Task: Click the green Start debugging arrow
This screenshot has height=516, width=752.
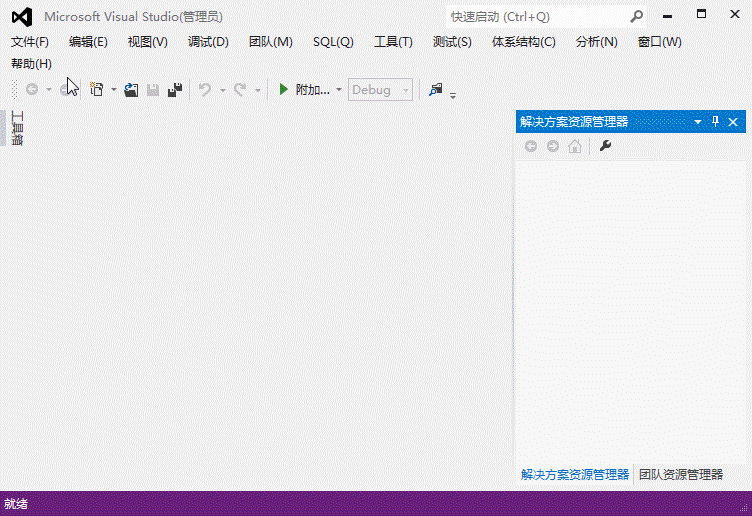Action: click(283, 89)
